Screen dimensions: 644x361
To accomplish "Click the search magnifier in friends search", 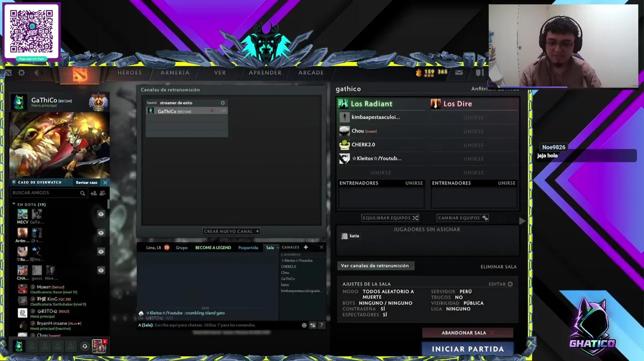I will (82, 193).
